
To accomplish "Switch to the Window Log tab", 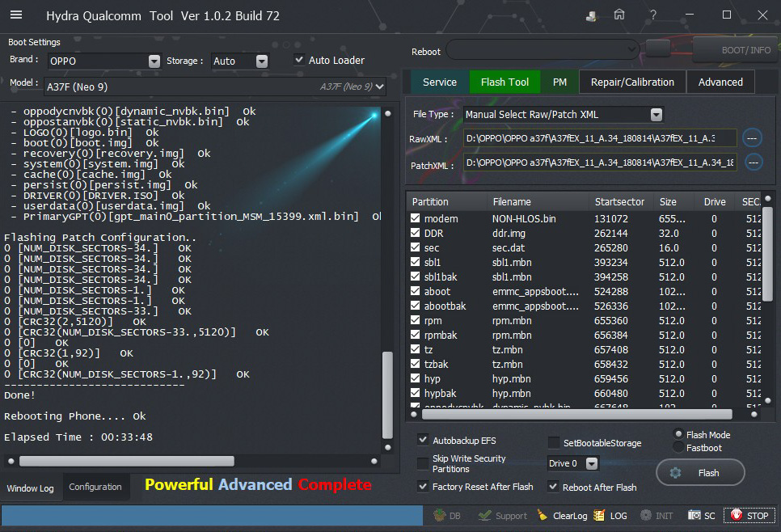I will coord(31,488).
